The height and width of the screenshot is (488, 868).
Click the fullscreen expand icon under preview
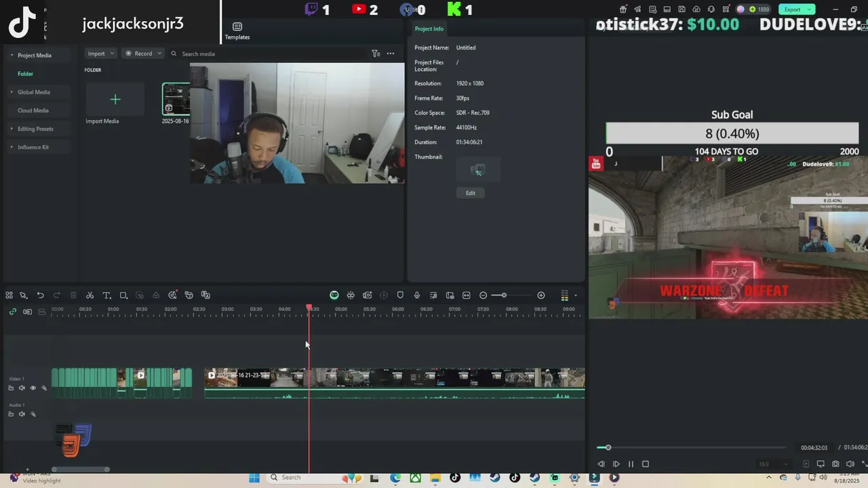[864, 464]
